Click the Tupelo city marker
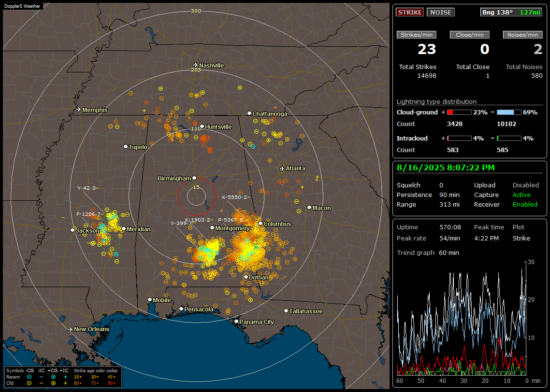The image size is (550, 392). click(126, 146)
